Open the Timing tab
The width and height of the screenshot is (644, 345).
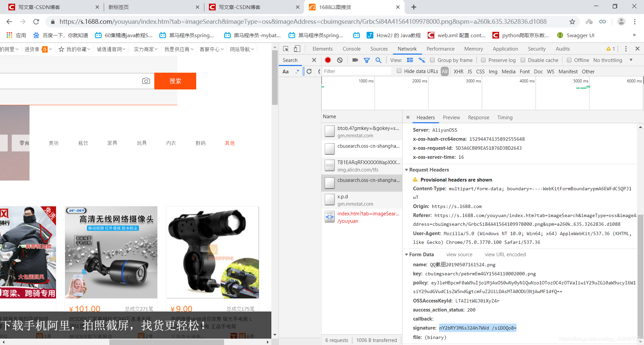pos(505,118)
